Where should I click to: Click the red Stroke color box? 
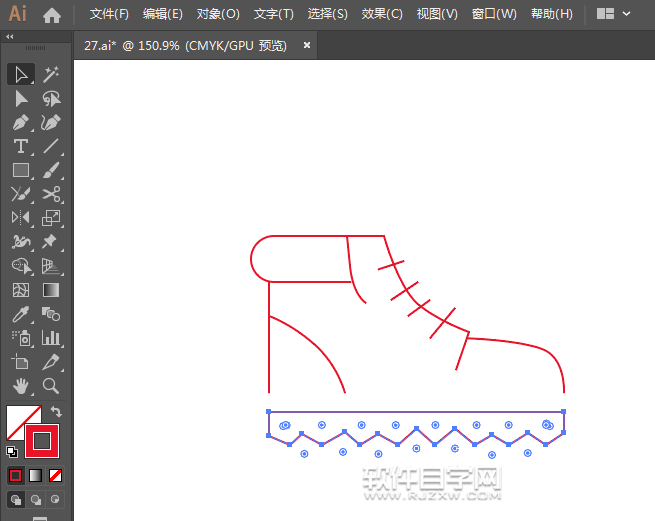(x=42, y=441)
